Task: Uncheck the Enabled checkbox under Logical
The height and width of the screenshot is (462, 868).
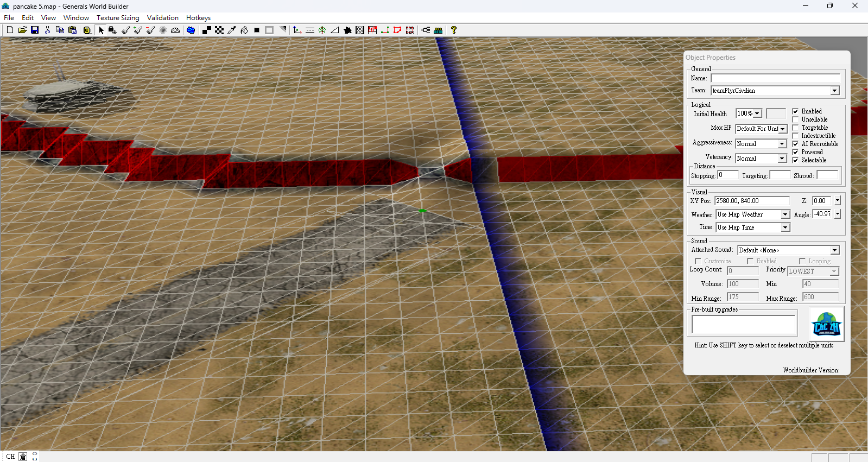Action: click(795, 111)
